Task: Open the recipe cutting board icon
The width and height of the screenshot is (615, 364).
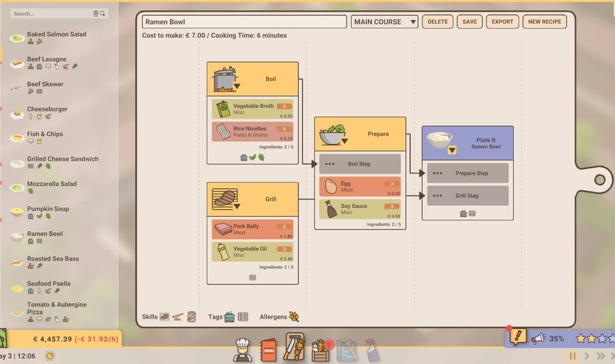Action: click(x=294, y=346)
